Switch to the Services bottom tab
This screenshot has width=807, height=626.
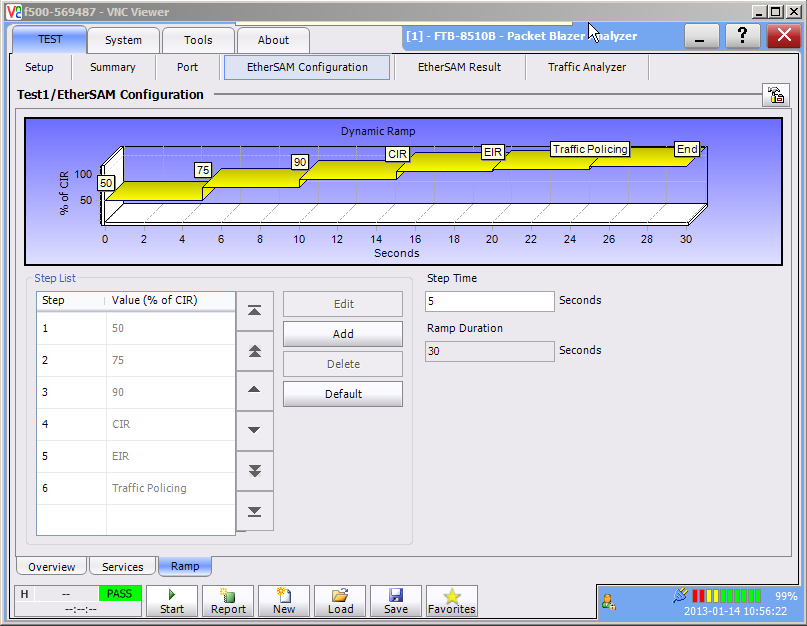coord(122,566)
